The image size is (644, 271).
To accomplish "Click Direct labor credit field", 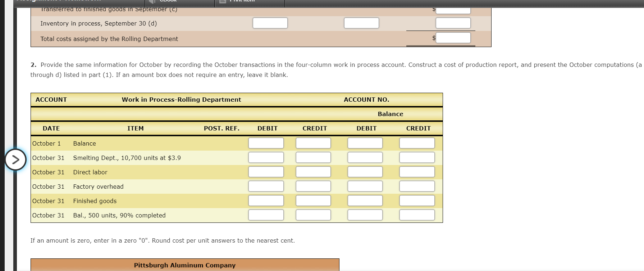I will (313, 172).
